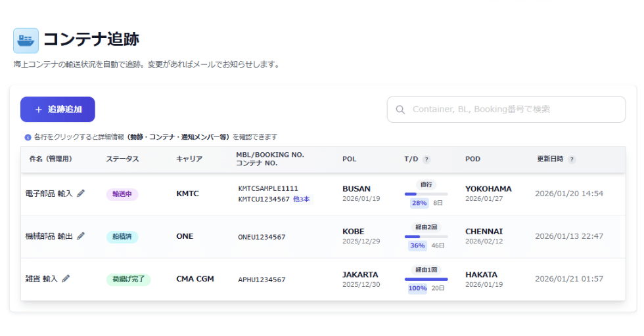Click the ONE carrier cell
The height and width of the screenshot is (336, 644).
(185, 236)
